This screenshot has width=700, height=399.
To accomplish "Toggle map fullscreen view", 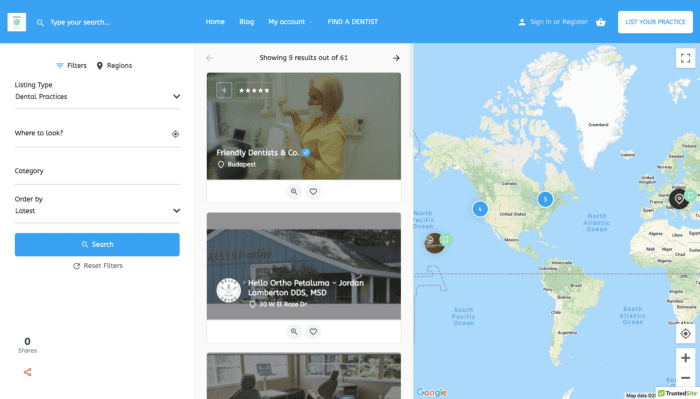I will click(685, 58).
